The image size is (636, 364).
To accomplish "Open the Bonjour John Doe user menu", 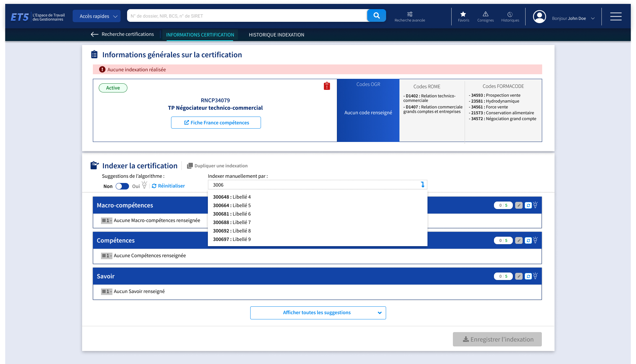I will point(573,18).
